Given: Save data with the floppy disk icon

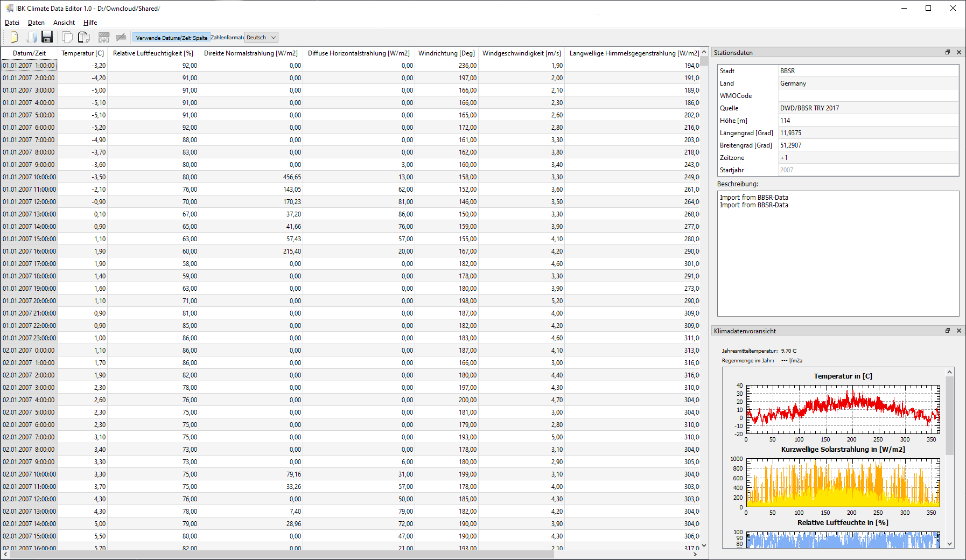Looking at the screenshot, I should tap(47, 37).
